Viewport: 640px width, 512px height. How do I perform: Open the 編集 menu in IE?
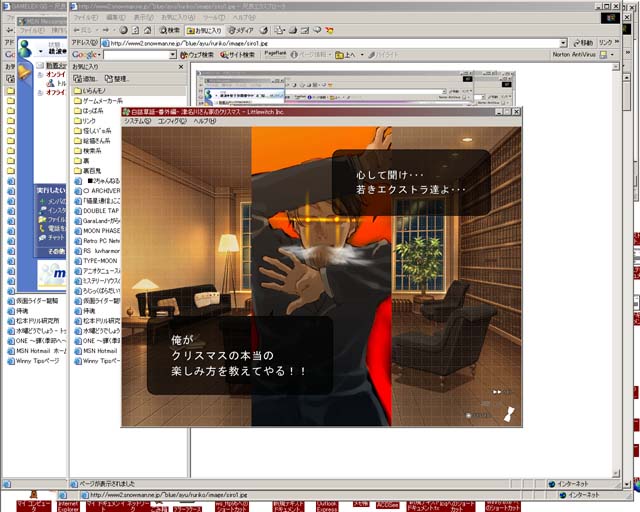pos(116,18)
